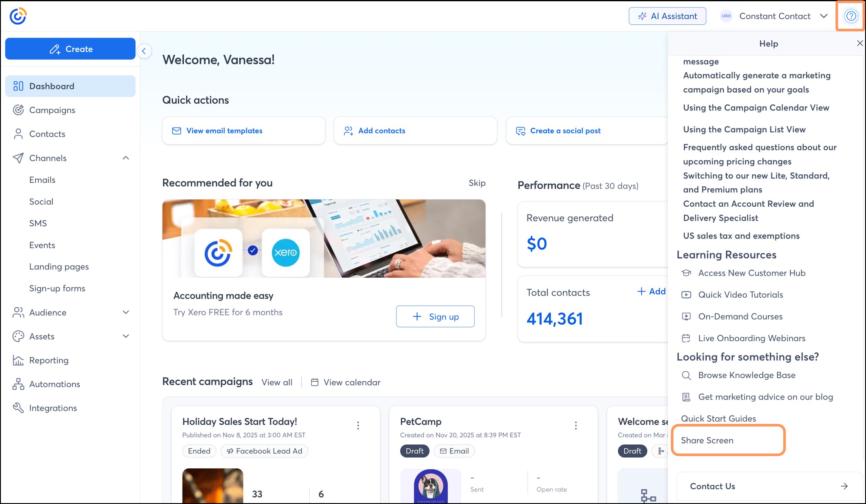
Task: Open Access New Customer Hub
Action: (752, 273)
